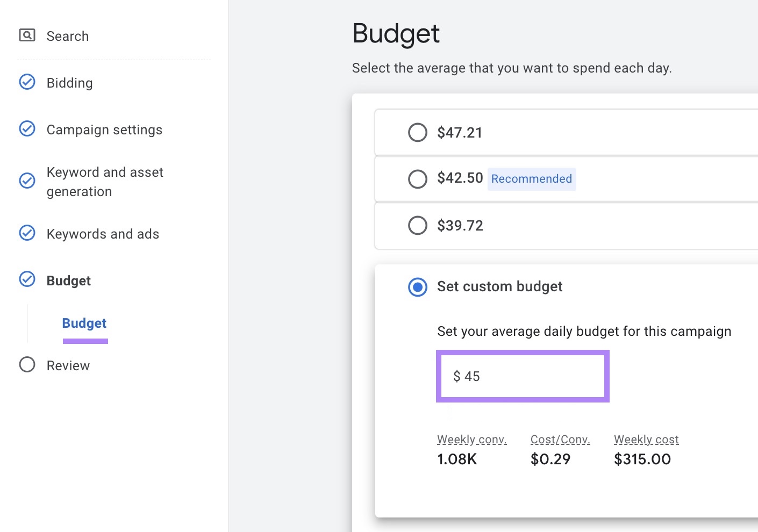Select the Set custom budget option

point(418,287)
